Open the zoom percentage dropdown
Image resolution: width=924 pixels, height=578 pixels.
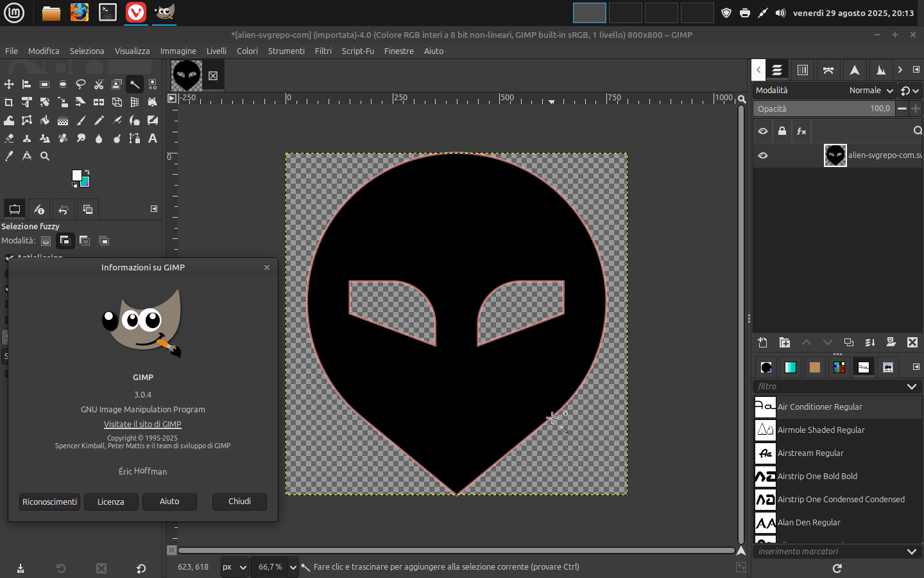click(x=293, y=567)
